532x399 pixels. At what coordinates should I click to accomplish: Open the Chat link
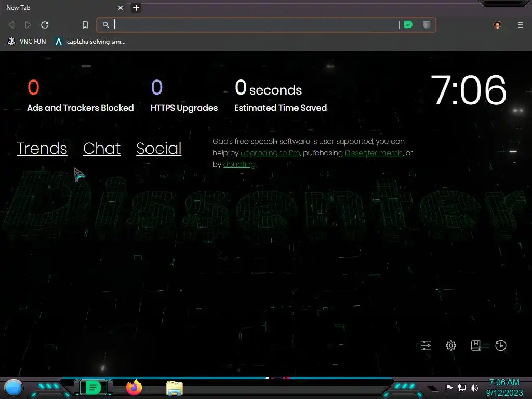point(102,149)
